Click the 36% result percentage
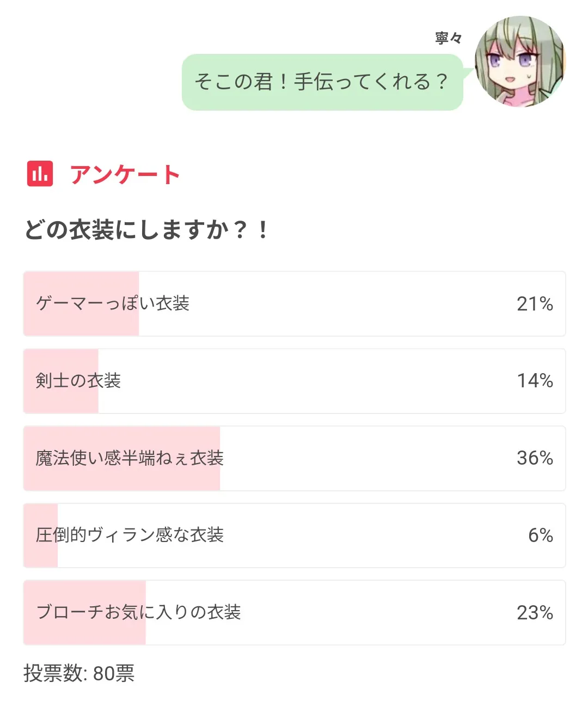Image resolution: width=588 pixels, height=706 pixels. pyautogui.click(x=535, y=458)
